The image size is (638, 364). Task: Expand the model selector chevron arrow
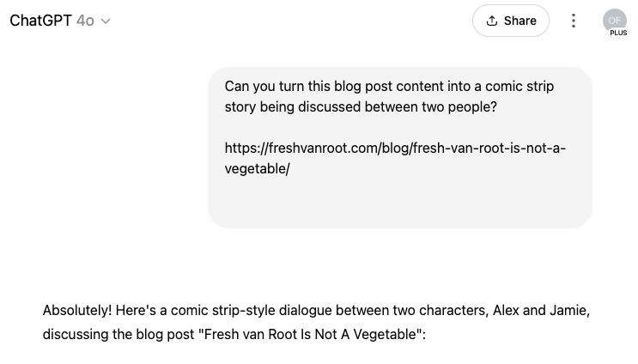click(x=106, y=21)
